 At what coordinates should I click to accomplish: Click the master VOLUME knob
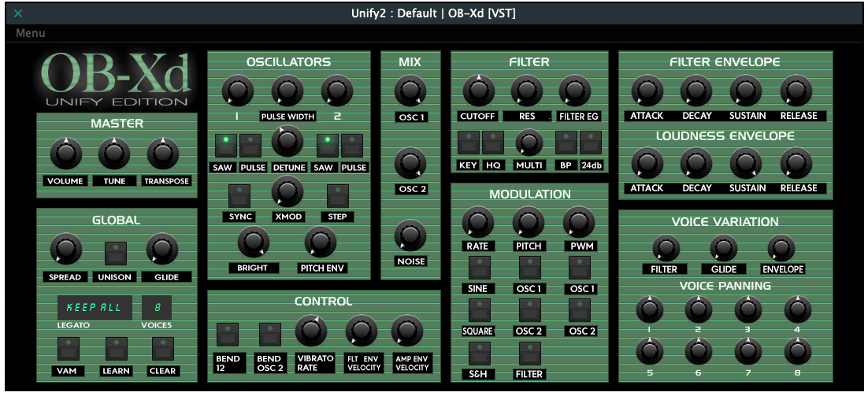(x=66, y=154)
